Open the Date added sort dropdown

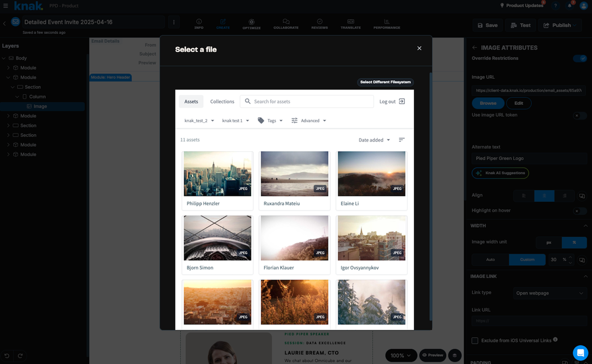coord(374,140)
